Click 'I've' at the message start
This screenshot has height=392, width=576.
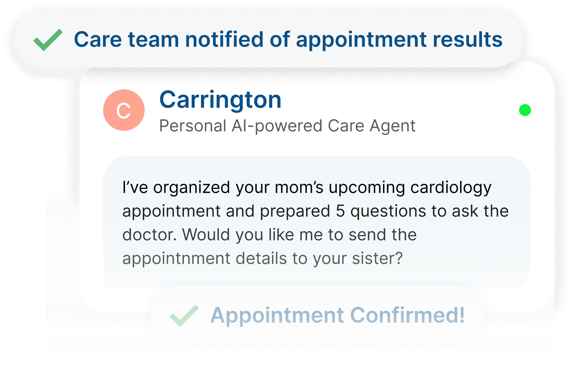coord(135,188)
